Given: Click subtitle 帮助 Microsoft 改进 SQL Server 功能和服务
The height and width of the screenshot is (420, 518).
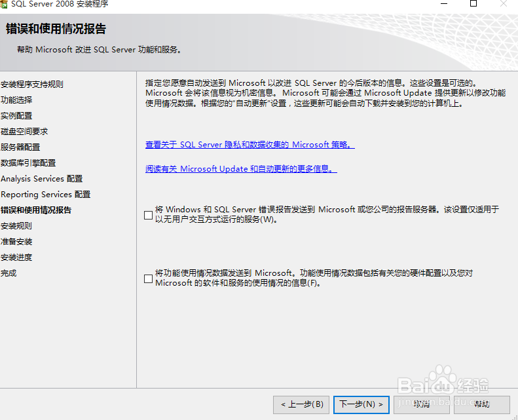Looking at the screenshot, I should coord(99,50).
